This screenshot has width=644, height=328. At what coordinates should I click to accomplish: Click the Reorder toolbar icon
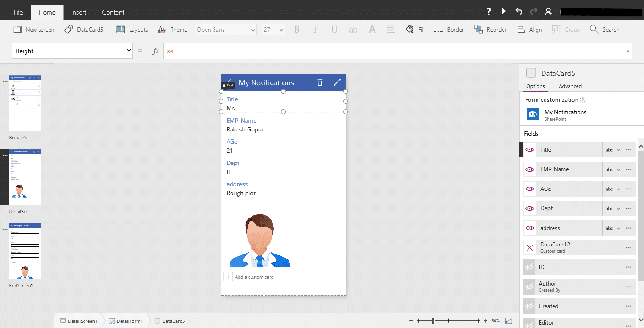click(x=490, y=29)
